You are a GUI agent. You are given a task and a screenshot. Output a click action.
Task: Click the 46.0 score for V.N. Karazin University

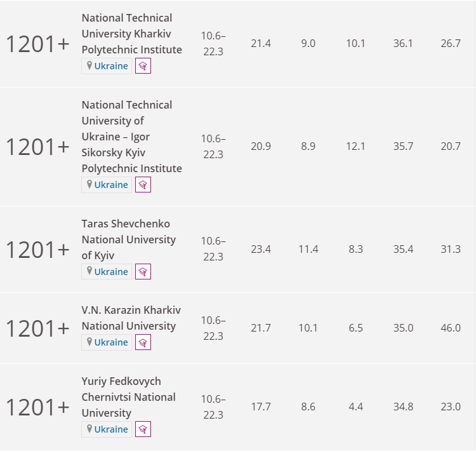(x=451, y=328)
